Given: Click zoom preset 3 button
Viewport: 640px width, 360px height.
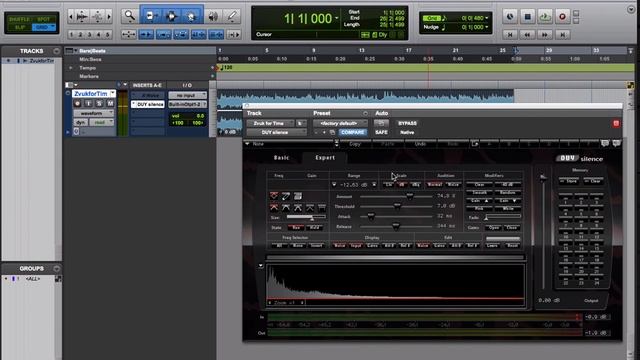Looking at the screenshot, I should [89, 35].
